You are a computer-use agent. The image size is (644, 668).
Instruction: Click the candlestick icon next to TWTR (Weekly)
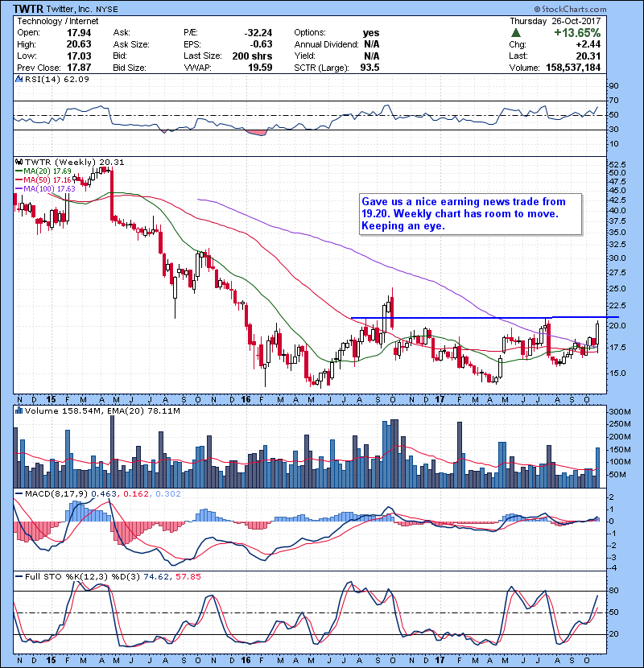pyautogui.click(x=19, y=162)
